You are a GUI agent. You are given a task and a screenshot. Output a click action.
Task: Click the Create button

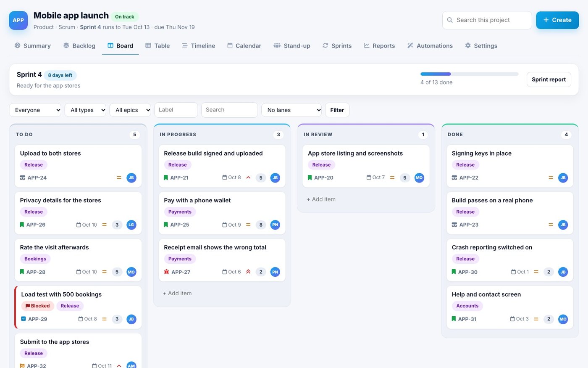pos(557,20)
